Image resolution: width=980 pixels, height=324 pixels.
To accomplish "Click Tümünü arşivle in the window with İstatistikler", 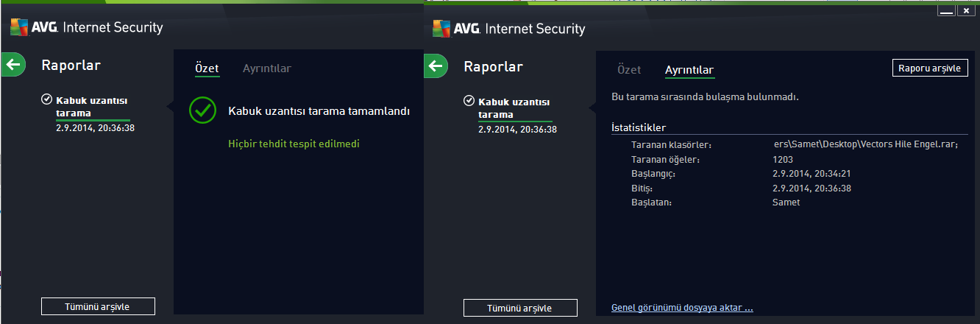I will click(520, 308).
